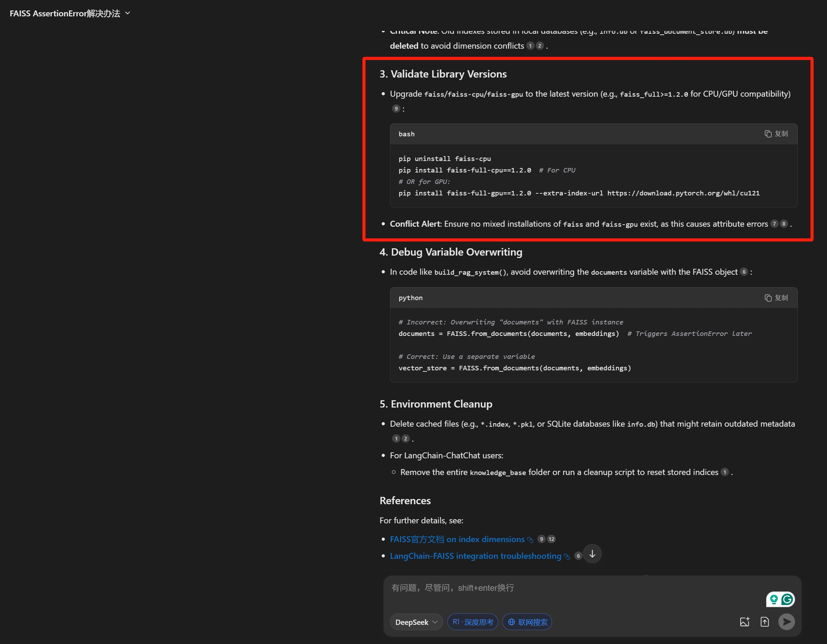
Task: Click the add image icon
Action: click(x=745, y=622)
